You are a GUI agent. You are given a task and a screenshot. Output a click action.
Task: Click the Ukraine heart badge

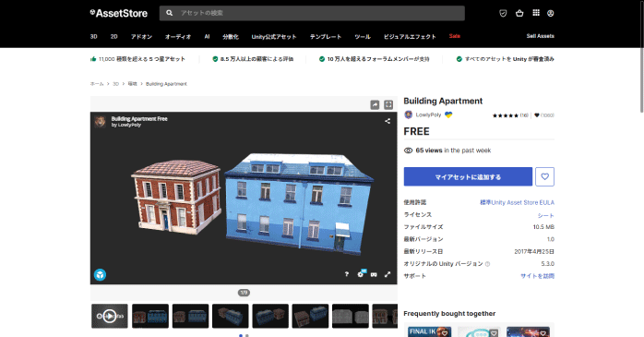[448, 114]
